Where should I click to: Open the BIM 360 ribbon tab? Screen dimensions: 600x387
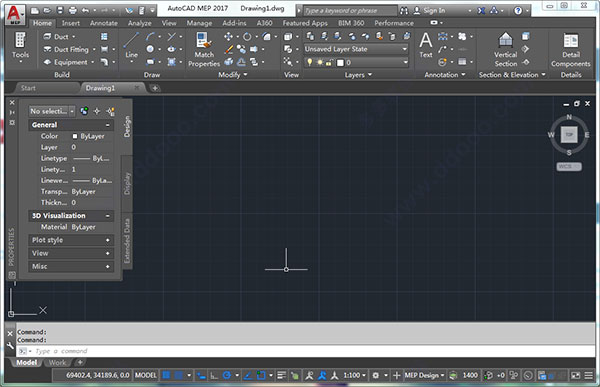pyautogui.click(x=351, y=23)
